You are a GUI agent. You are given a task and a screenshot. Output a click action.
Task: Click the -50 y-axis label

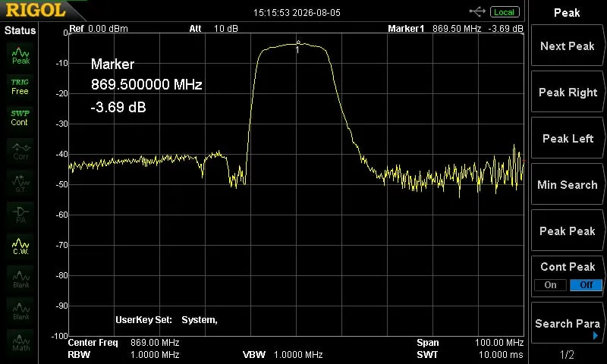coord(62,184)
